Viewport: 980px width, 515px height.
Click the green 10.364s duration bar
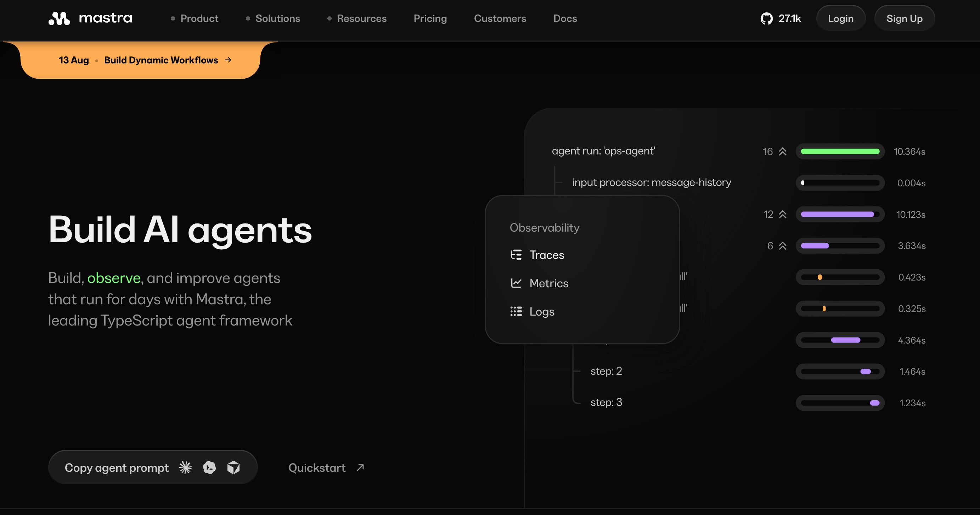(x=840, y=151)
